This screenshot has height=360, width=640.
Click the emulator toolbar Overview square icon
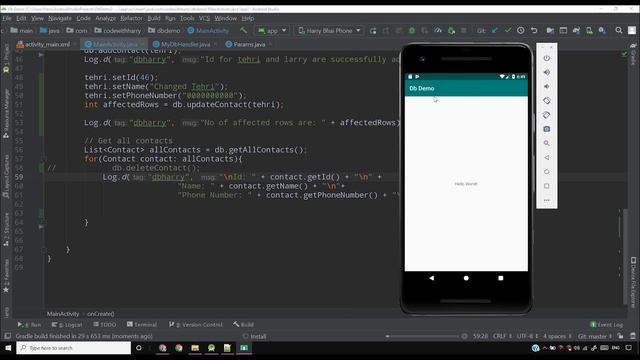(547, 186)
